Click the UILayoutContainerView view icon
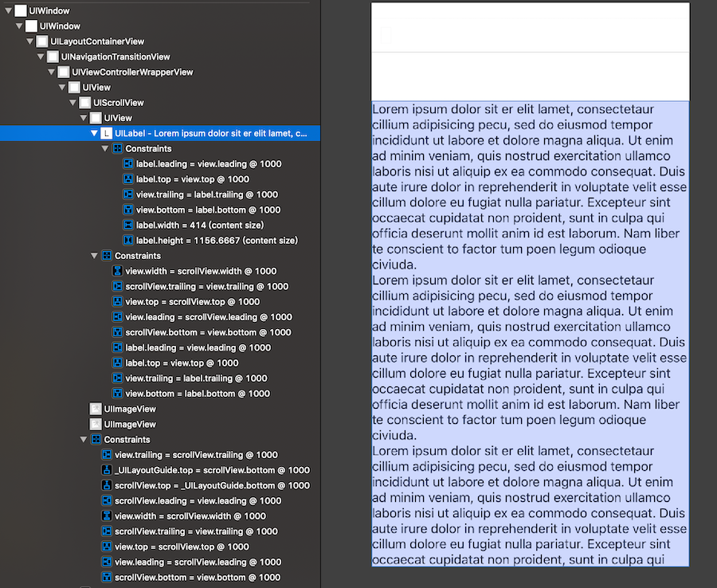The image size is (717, 588). [x=42, y=41]
